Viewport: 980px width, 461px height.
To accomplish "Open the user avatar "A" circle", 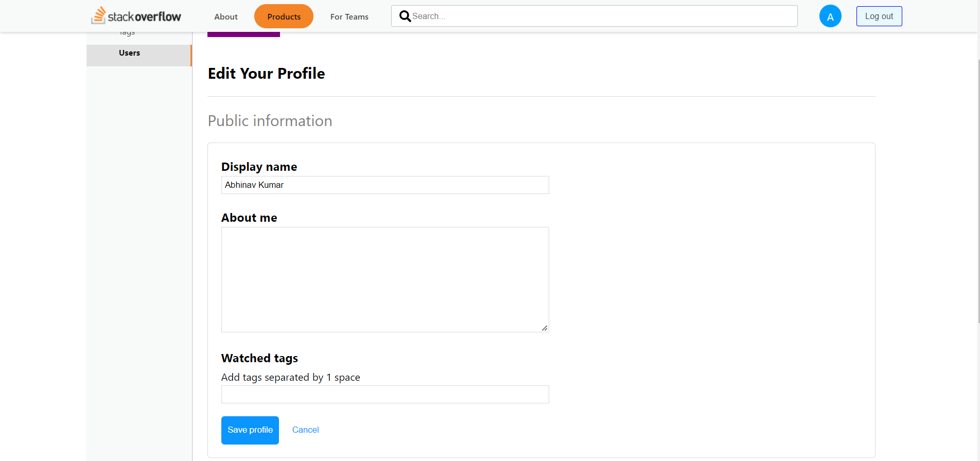I will point(830,16).
